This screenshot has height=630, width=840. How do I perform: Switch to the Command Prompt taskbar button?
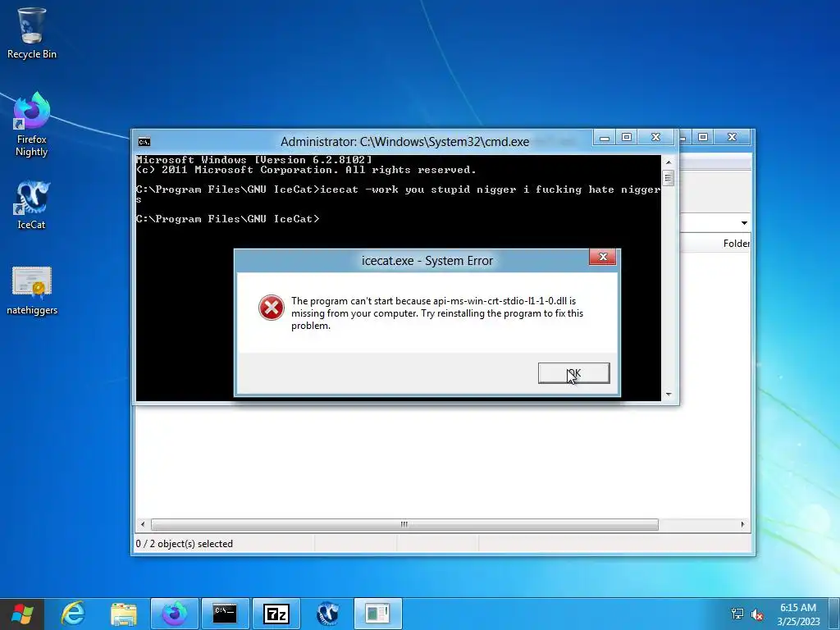pyautogui.click(x=225, y=614)
